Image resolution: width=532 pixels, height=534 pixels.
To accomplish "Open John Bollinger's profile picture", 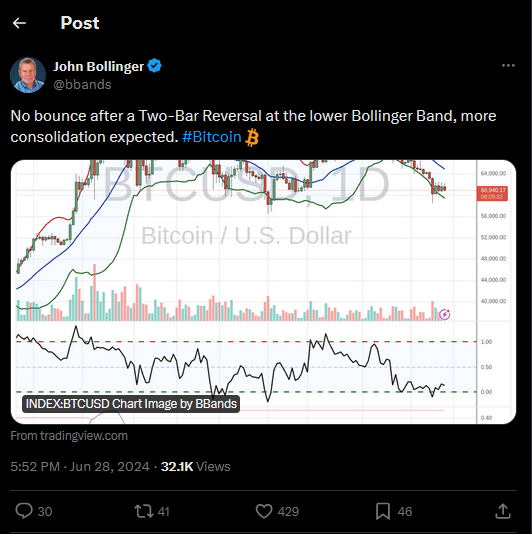I will 28,75.
